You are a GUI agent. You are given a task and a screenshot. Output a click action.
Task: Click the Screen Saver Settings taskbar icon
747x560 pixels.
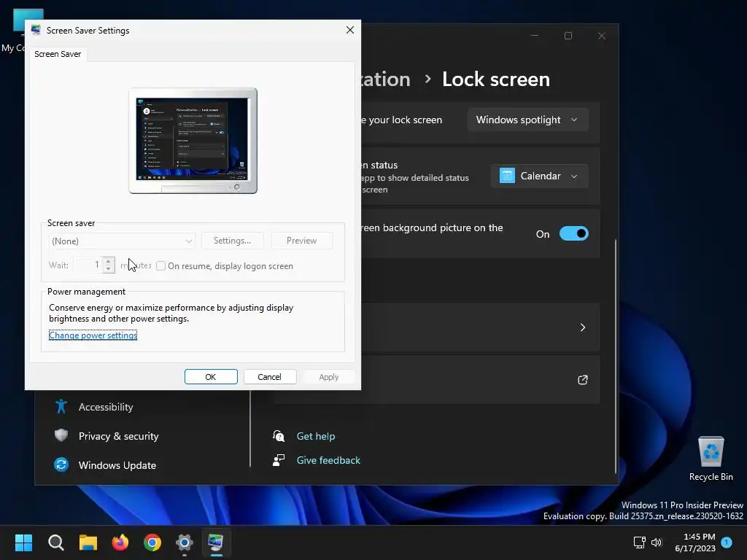click(x=216, y=542)
